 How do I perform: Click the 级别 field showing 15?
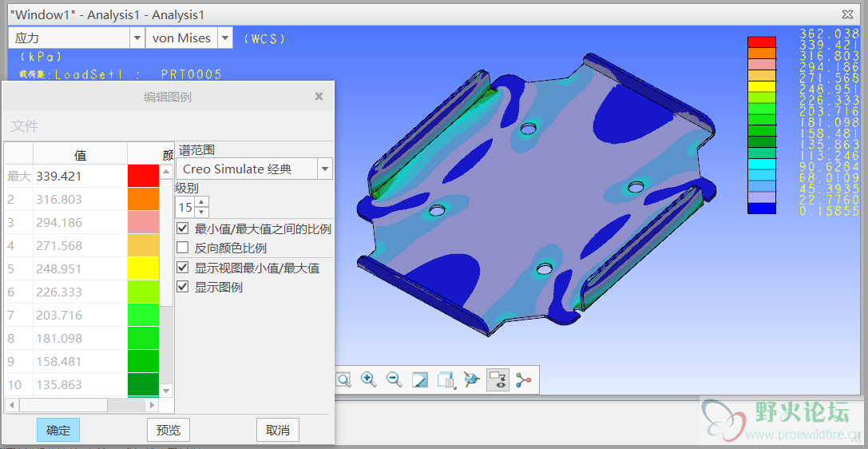pyautogui.click(x=185, y=207)
